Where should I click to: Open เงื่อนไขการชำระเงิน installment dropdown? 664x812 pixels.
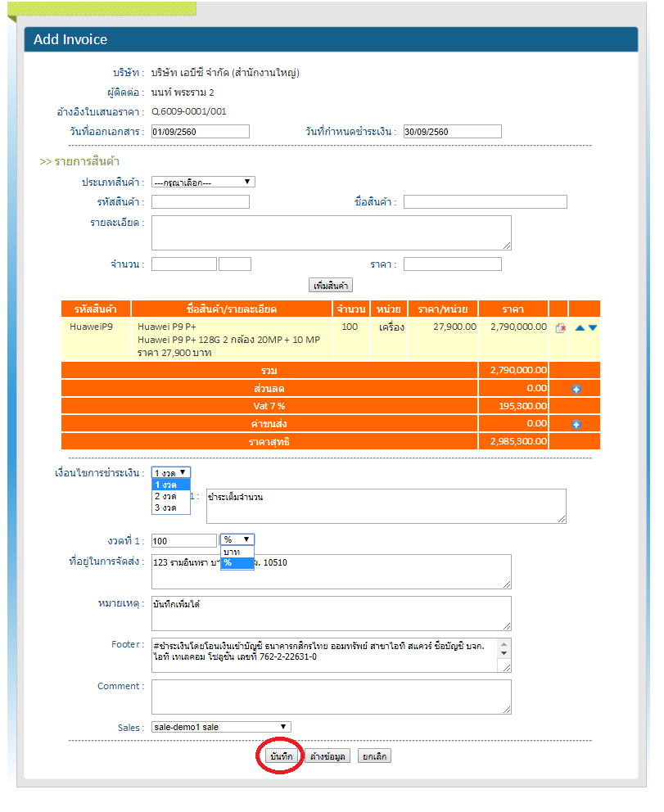pos(171,473)
